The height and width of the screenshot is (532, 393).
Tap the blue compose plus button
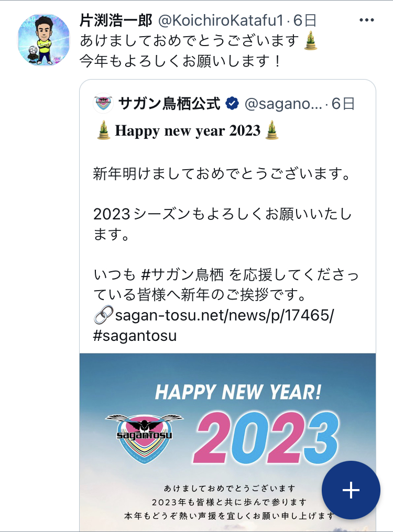(x=351, y=490)
